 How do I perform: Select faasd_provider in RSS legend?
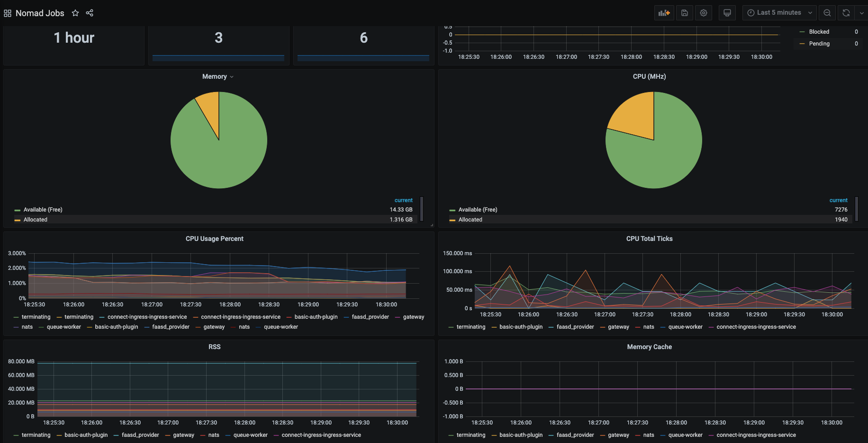point(140,435)
